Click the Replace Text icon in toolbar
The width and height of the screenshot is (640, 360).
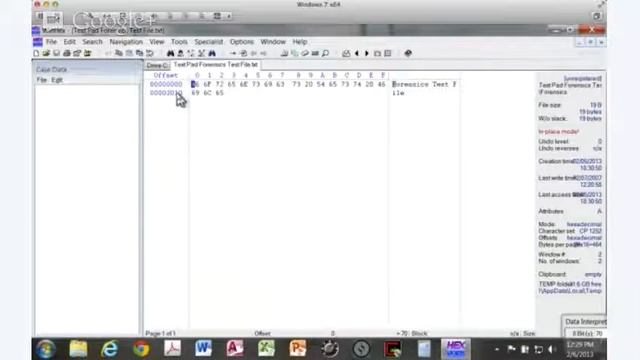tap(191, 53)
